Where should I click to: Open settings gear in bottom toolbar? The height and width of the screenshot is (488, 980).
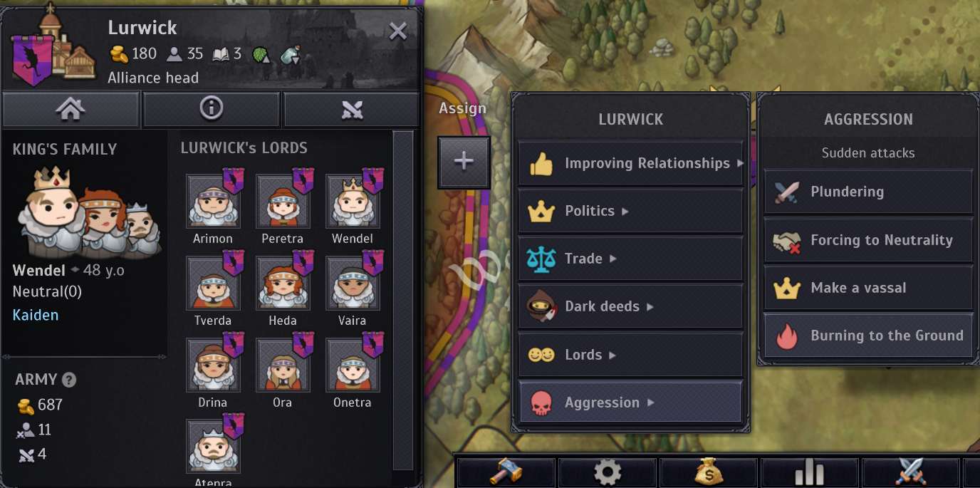pyautogui.click(x=608, y=472)
